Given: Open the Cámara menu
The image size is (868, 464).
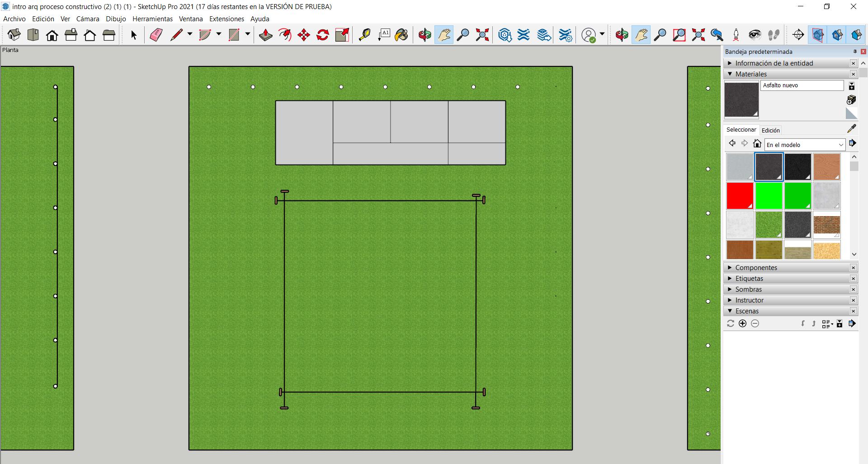Looking at the screenshot, I should pyautogui.click(x=88, y=19).
